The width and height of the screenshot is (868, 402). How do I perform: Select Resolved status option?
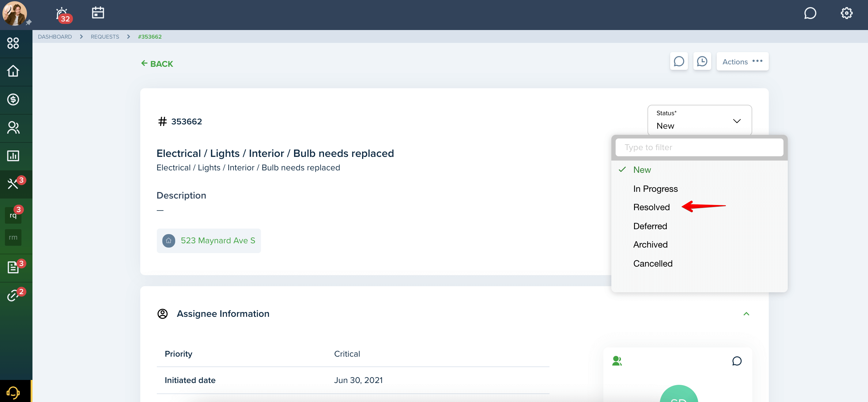[651, 207]
